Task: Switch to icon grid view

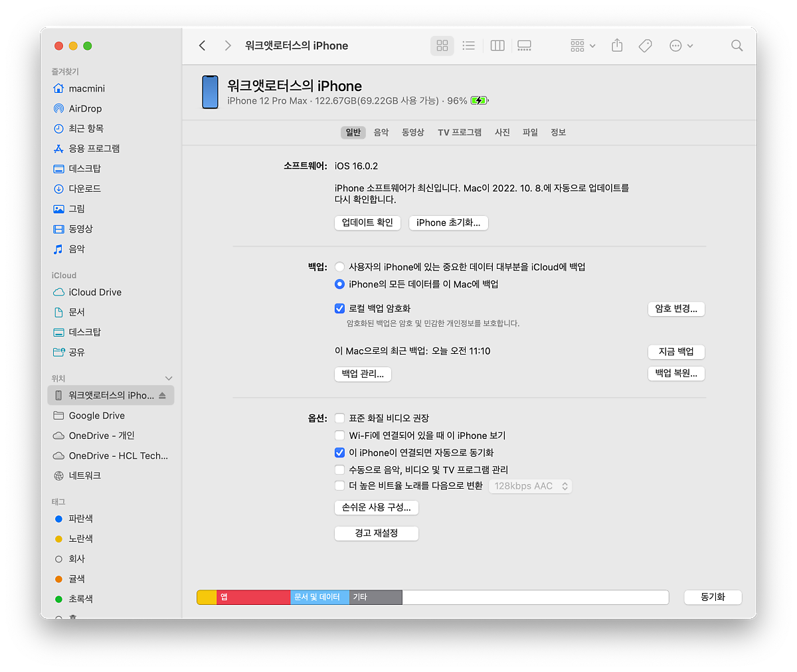Action: pos(442,46)
